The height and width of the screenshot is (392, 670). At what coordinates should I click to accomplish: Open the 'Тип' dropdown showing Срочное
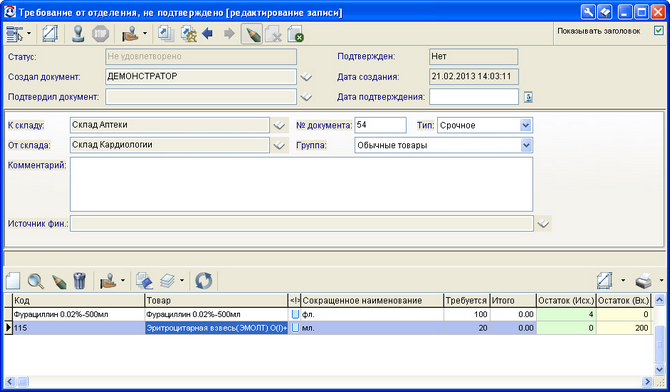click(x=526, y=125)
